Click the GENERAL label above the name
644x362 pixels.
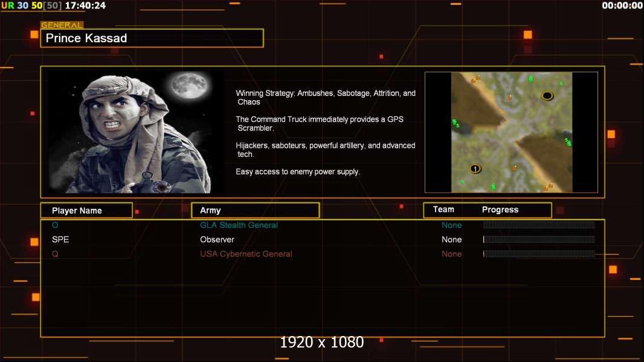[62, 25]
